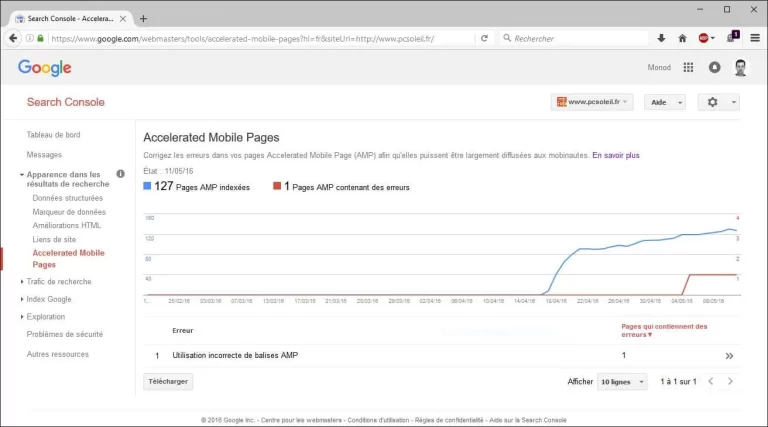Open Google notifications bell icon
This screenshot has height=427, width=768.
[715, 68]
